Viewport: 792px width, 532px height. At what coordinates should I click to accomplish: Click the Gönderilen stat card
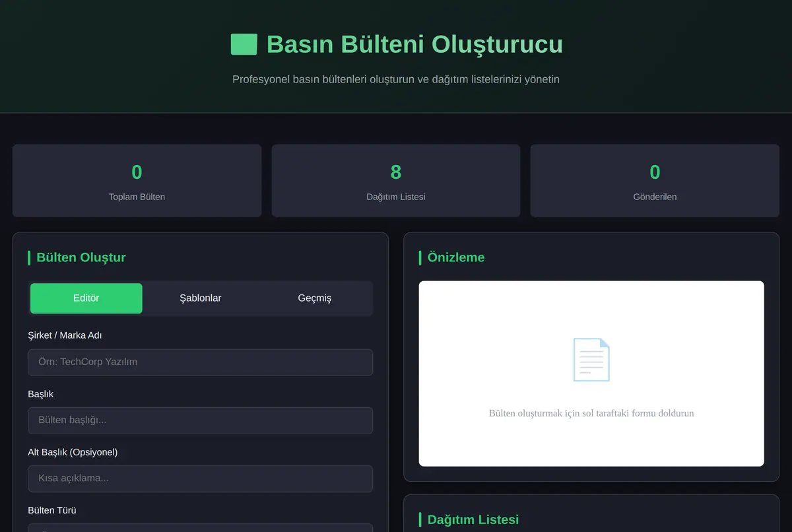pyautogui.click(x=655, y=181)
